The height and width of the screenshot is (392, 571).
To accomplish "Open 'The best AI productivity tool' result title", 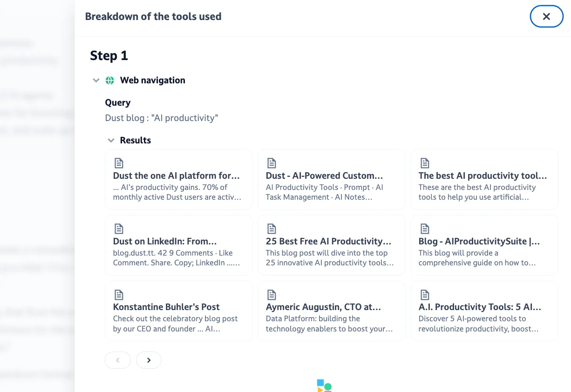I will tap(483, 176).
